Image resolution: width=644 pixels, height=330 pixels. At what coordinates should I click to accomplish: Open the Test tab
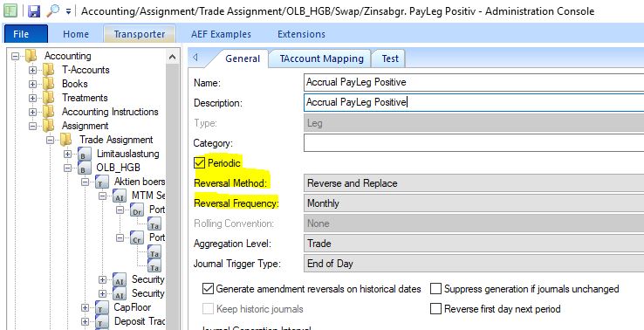390,58
